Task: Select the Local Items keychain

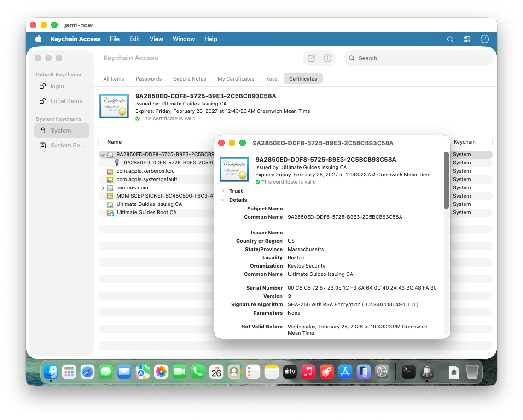Action: click(66, 101)
